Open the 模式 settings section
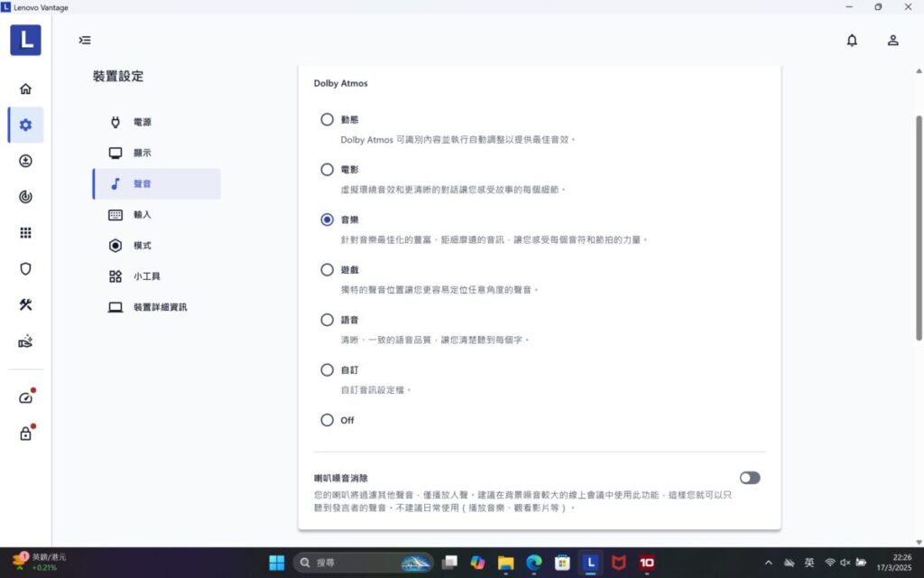The image size is (924, 578). [x=156, y=246]
